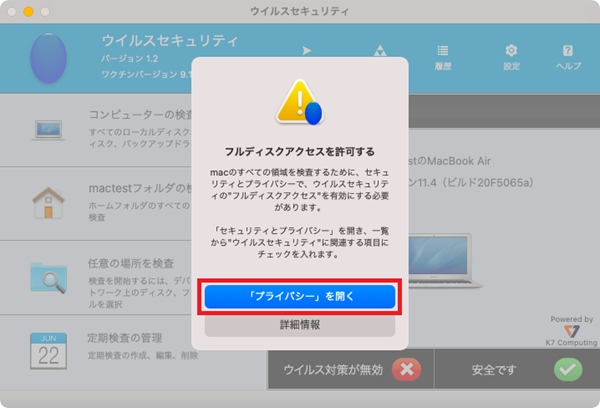This screenshot has height=408, width=600.
Task: Open the 履歴 history list icon
Action: (443, 51)
